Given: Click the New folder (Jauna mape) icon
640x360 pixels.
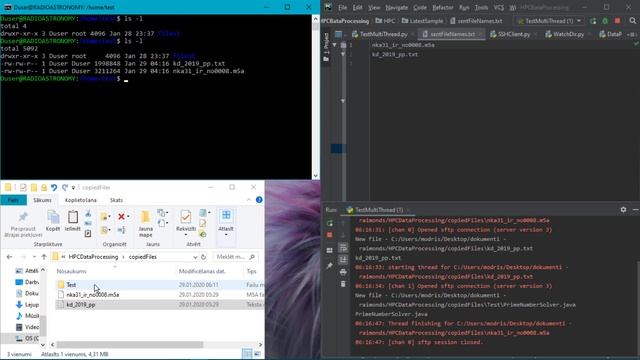Looking at the screenshot, I should pyautogui.click(x=145, y=224).
